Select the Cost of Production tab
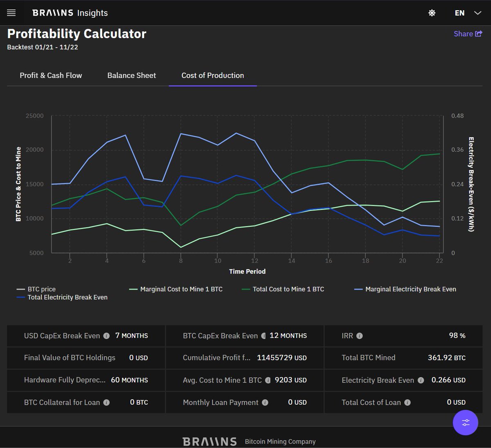 coord(213,75)
